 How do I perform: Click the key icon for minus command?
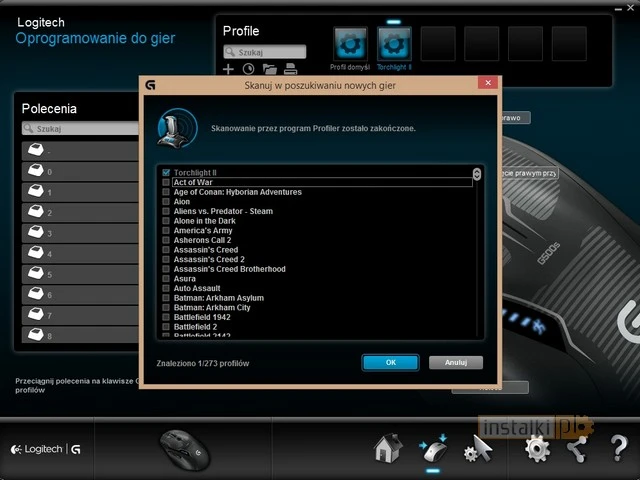pyautogui.click(x=36, y=149)
